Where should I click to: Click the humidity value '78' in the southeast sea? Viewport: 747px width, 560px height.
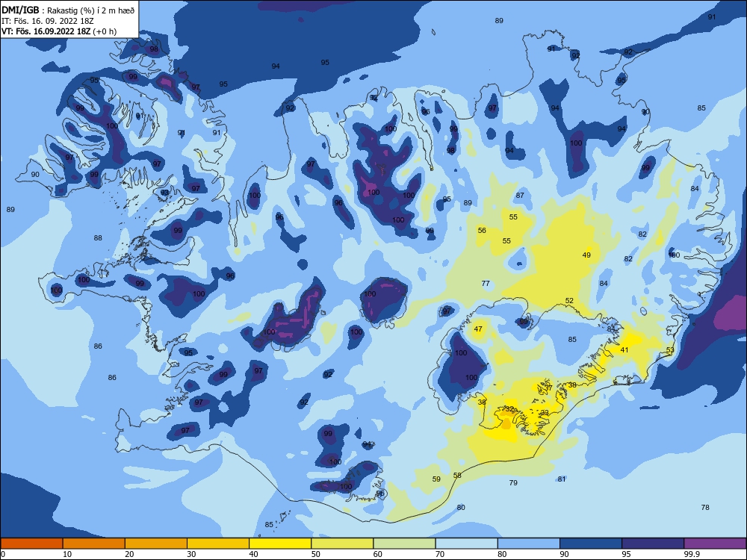[705, 508]
